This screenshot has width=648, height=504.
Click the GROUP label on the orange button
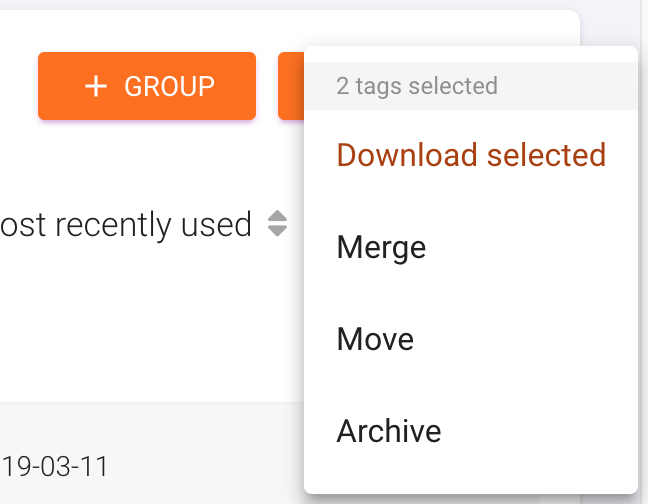point(169,86)
